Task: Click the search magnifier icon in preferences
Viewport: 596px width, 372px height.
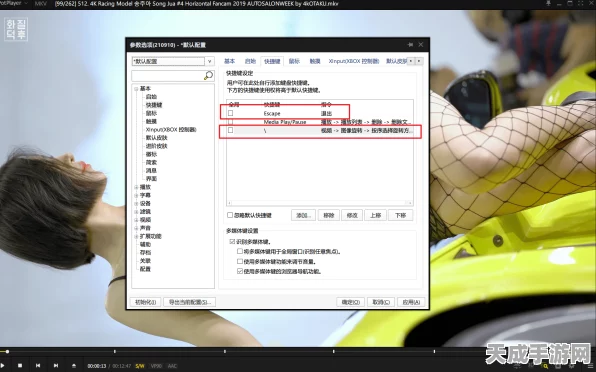Action: click(208, 76)
